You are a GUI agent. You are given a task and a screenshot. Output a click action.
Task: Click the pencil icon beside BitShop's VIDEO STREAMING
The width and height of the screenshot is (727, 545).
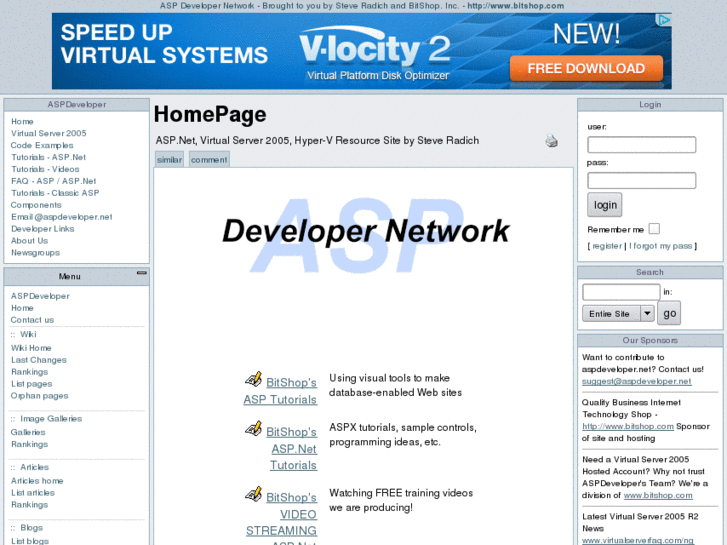(254, 494)
